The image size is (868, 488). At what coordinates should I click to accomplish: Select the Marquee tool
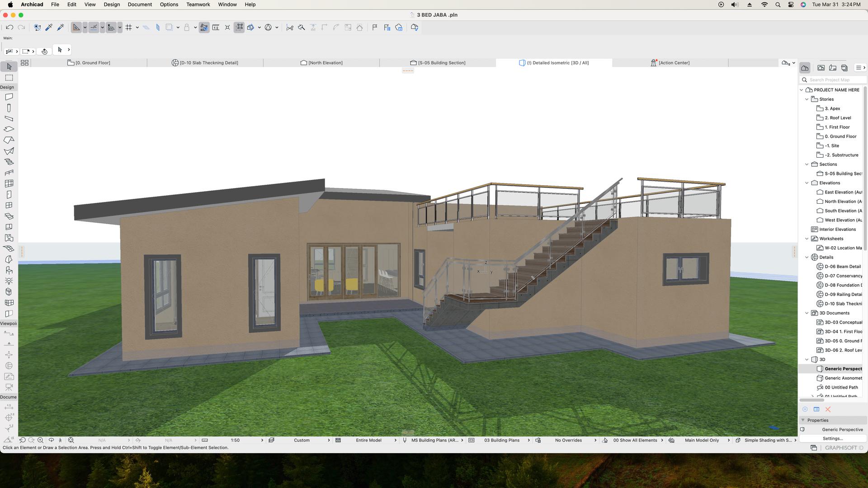coord(9,78)
